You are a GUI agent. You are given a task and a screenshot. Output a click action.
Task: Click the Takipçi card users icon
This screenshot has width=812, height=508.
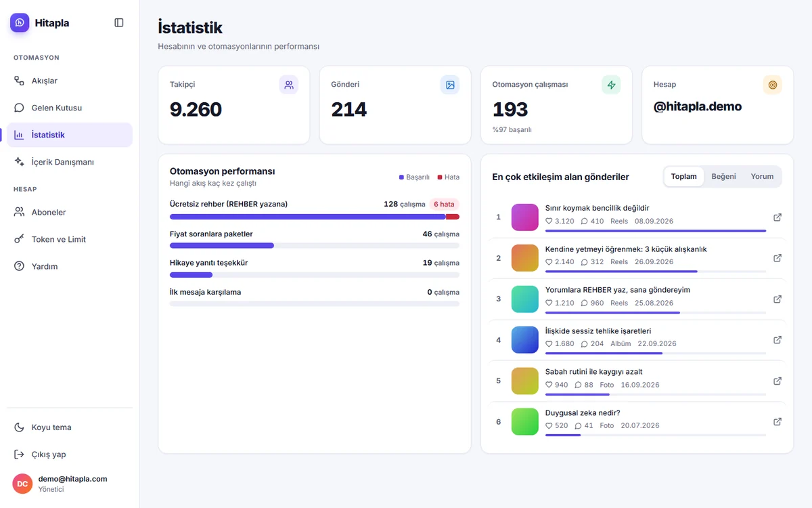(x=289, y=85)
